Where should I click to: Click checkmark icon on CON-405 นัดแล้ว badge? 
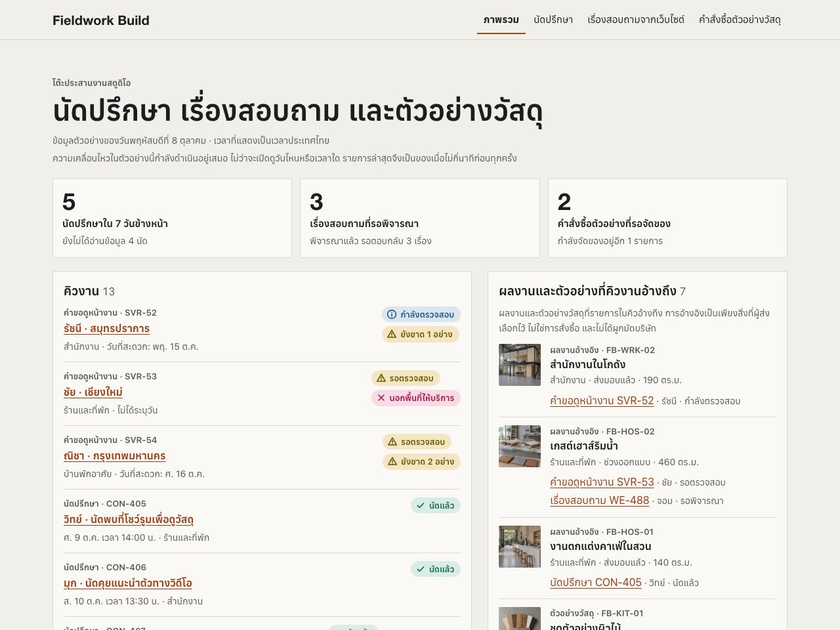click(x=421, y=505)
